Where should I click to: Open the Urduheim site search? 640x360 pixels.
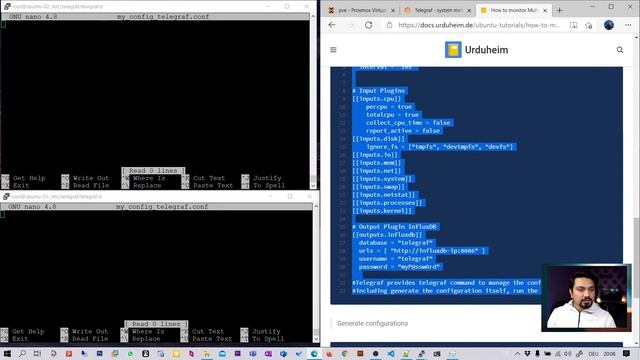[620, 50]
